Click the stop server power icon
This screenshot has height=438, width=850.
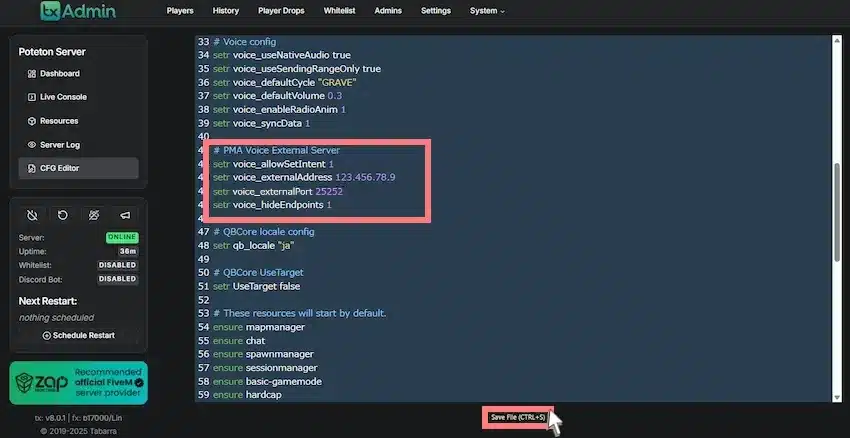coord(33,215)
